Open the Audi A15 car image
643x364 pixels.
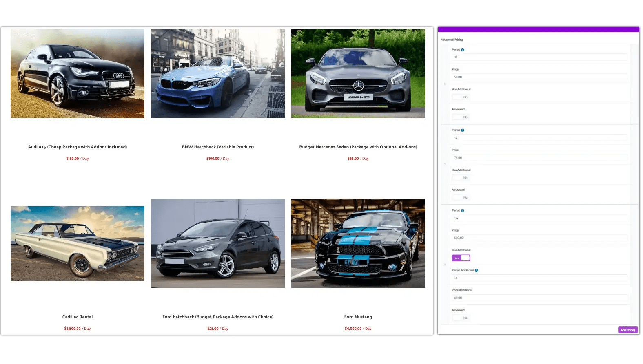click(x=78, y=73)
